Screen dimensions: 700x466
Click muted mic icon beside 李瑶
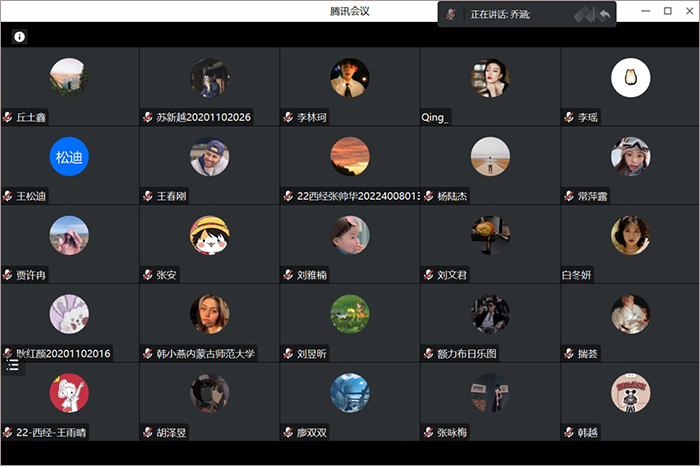tap(568, 118)
